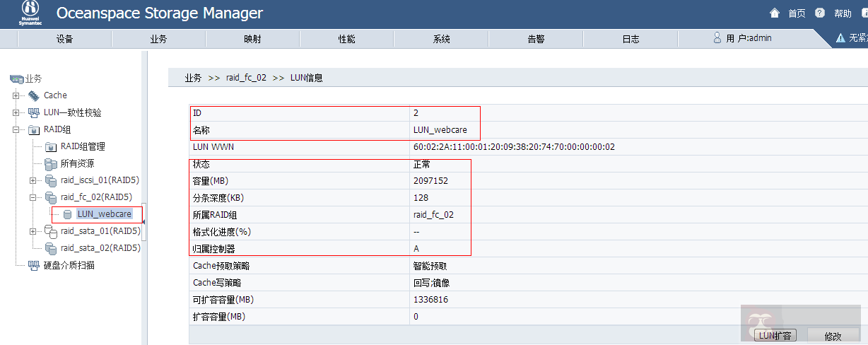This screenshot has width=868, height=345.
Task: Click the 用户:admin label
Action: [749, 38]
